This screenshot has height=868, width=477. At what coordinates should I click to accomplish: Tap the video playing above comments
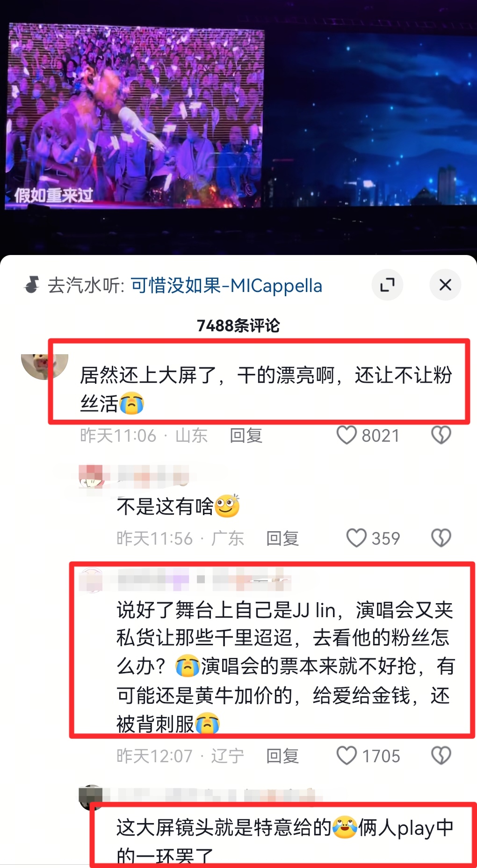point(238,126)
